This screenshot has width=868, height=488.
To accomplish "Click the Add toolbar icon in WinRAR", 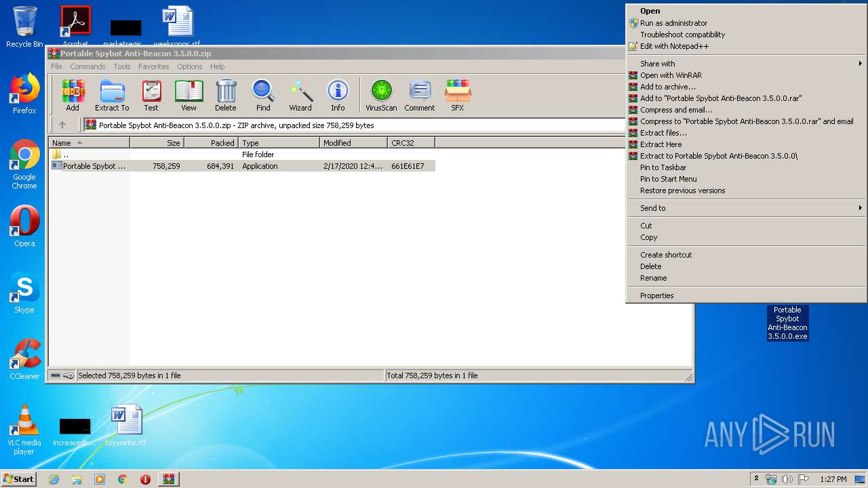I will pyautogui.click(x=73, y=96).
